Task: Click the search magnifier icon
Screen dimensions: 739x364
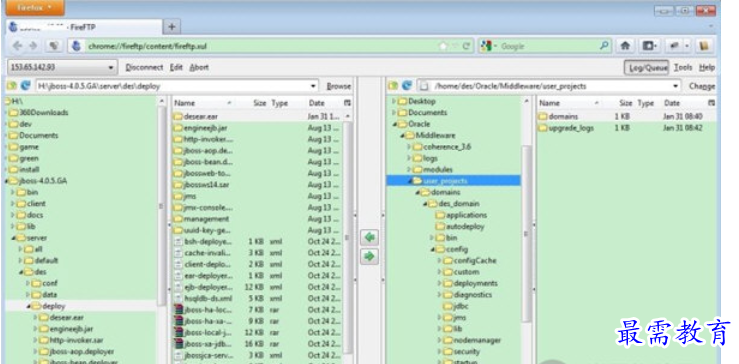Action: [x=604, y=46]
